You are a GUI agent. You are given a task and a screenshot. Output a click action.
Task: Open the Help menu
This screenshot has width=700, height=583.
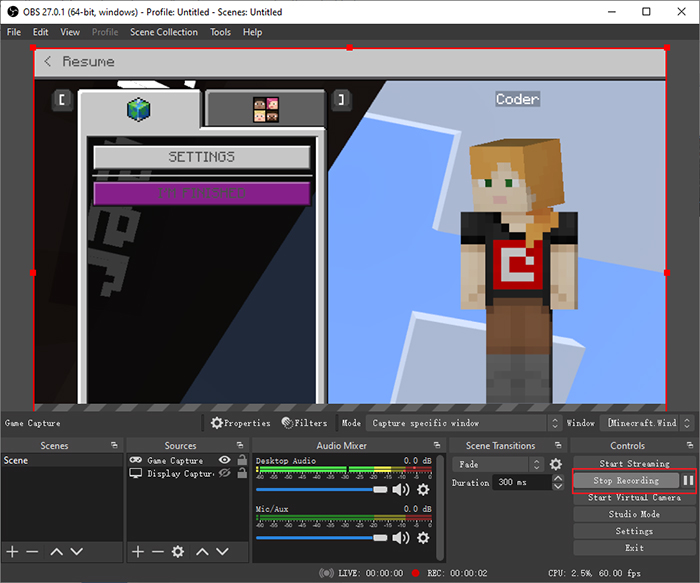tap(252, 32)
